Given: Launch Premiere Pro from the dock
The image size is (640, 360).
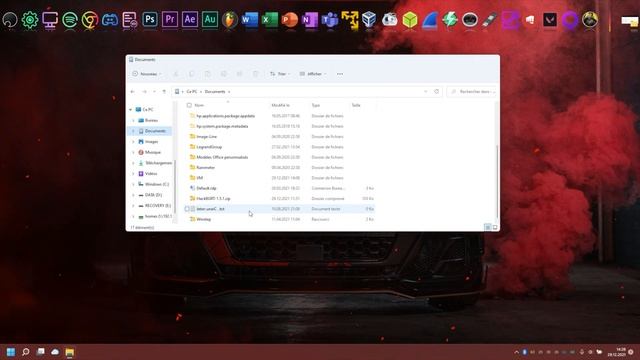Looking at the screenshot, I should (x=170, y=20).
